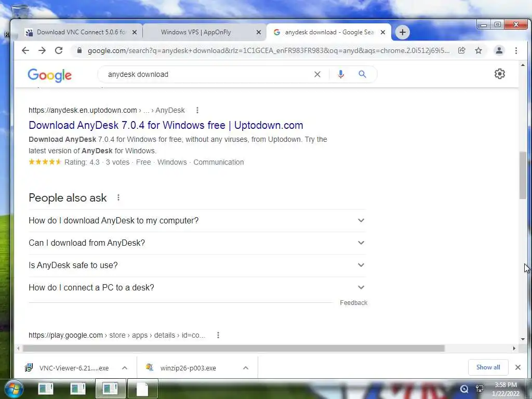Open options dots beside People also ask
The height and width of the screenshot is (399, 532).
[118, 197]
